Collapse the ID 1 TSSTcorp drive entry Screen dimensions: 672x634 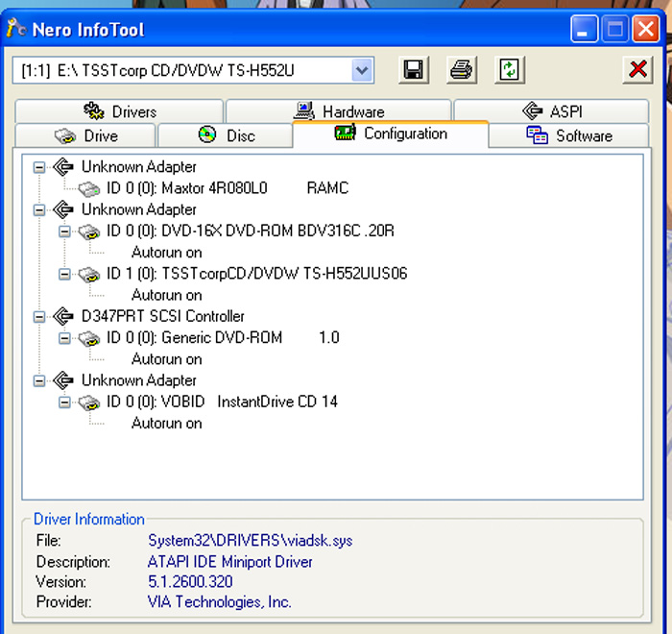(x=64, y=274)
